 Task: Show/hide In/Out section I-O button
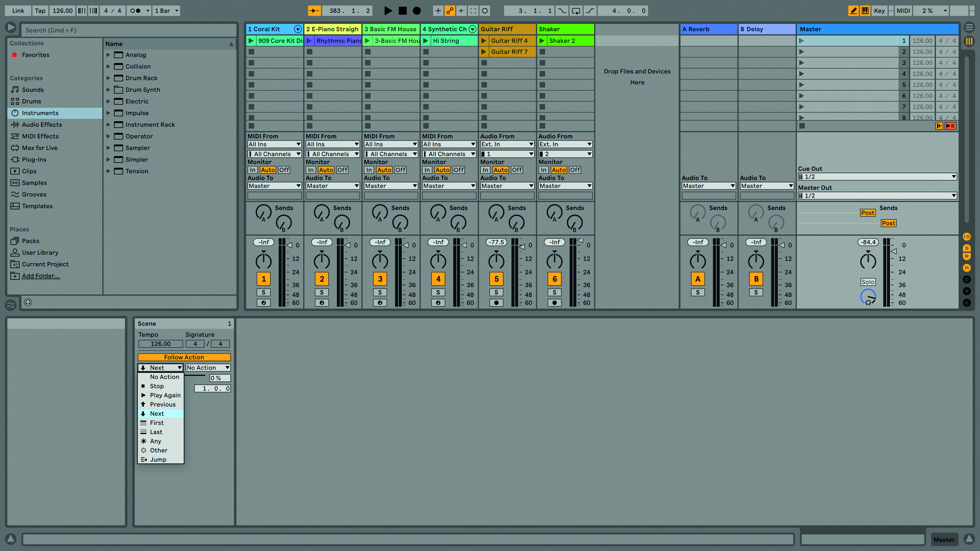(967, 237)
